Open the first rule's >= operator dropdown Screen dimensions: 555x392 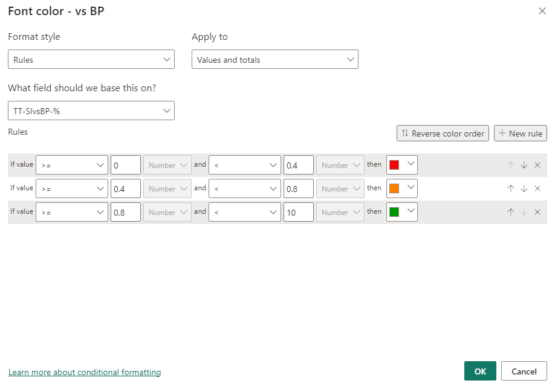click(72, 165)
